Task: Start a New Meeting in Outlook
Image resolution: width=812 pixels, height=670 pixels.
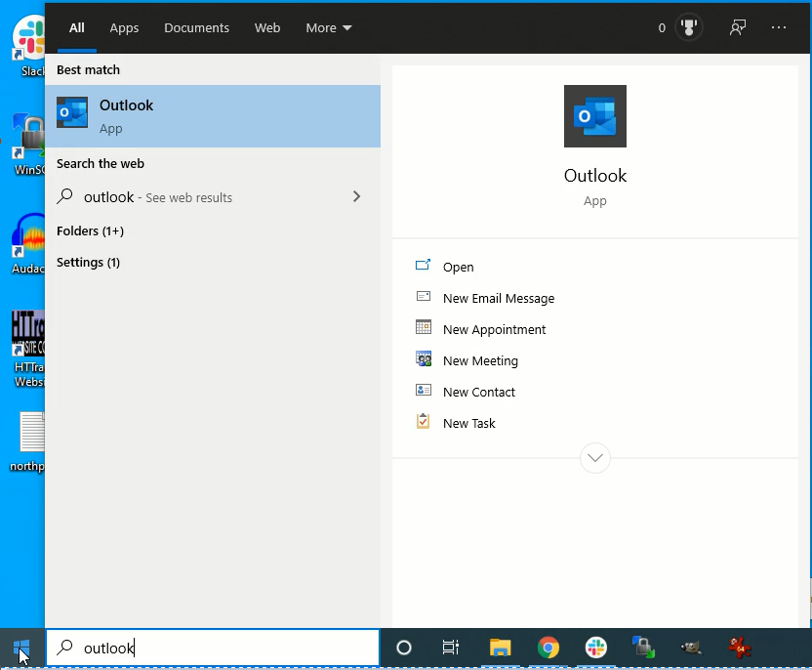Action: coord(480,360)
